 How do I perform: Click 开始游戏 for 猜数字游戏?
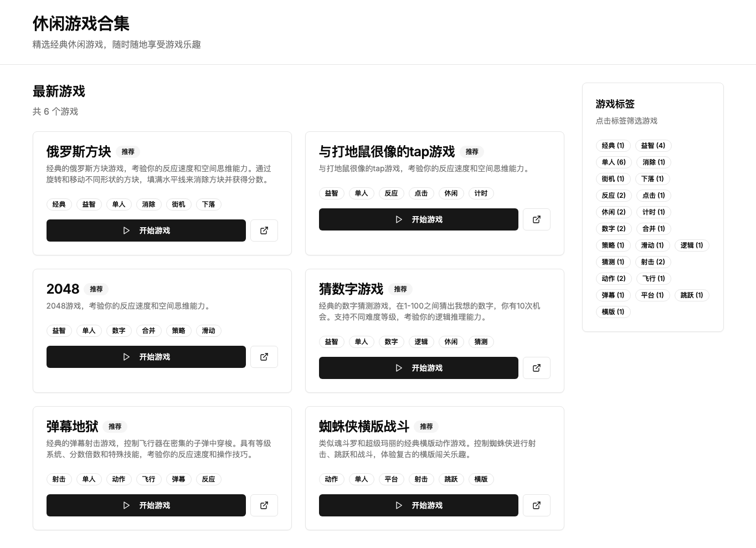tap(419, 368)
